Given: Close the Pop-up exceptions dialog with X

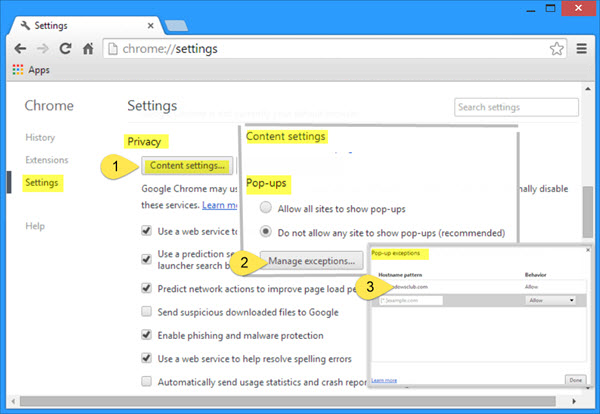Looking at the screenshot, I should (588, 250).
